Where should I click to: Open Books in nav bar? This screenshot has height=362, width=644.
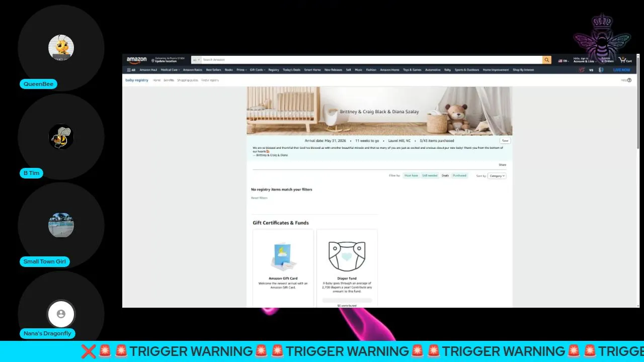pyautogui.click(x=228, y=70)
